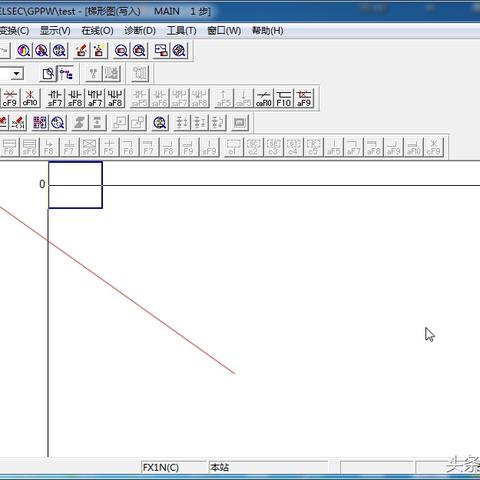Click the FX1N(C) status bar field

point(173,467)
